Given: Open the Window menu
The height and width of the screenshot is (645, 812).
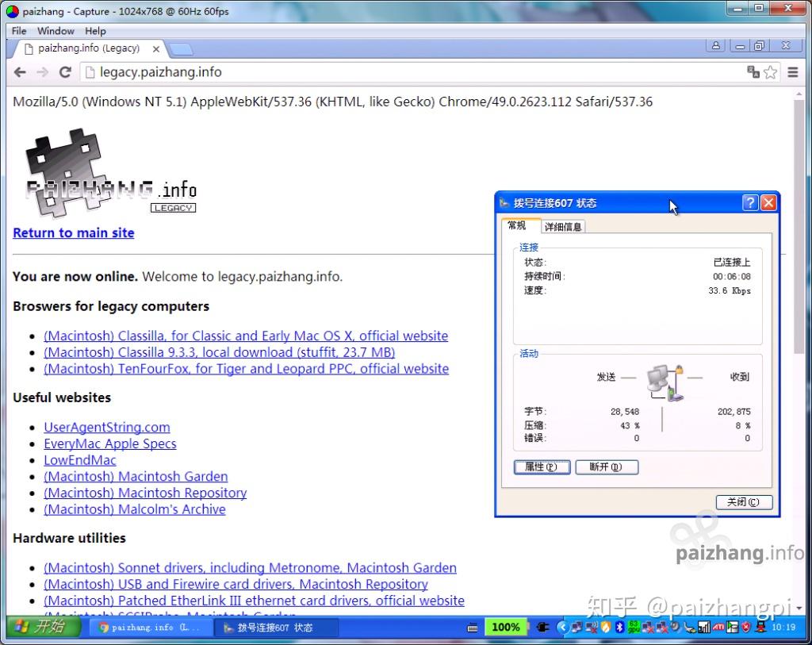Looking at the screenshot, I should pos(56,31).
